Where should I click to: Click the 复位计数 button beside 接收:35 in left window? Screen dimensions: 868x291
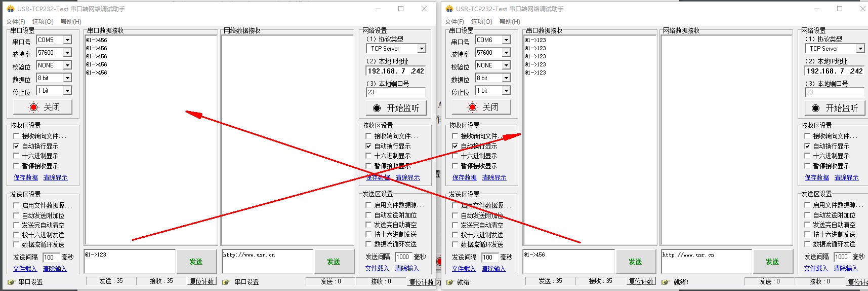pos(202,281)
